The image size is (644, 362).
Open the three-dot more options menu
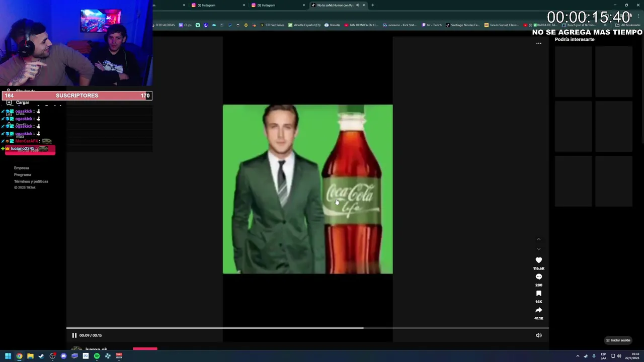tap(539, 43)
